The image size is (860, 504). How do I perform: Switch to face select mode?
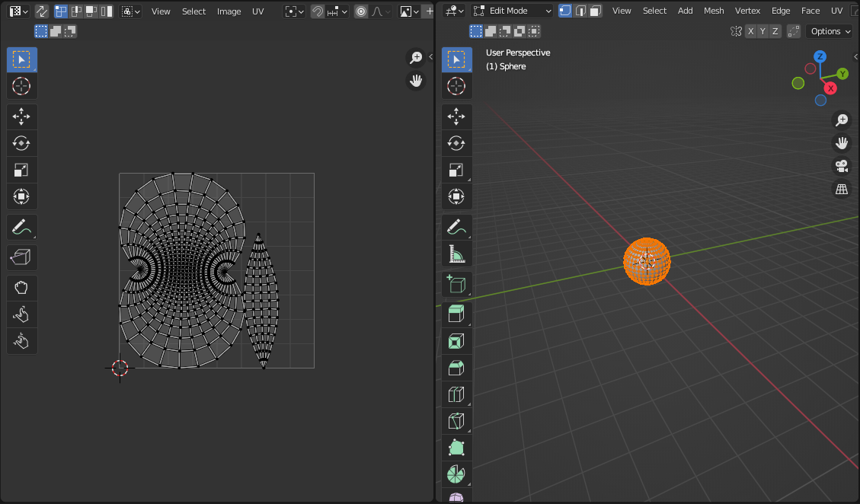[596, 11]
